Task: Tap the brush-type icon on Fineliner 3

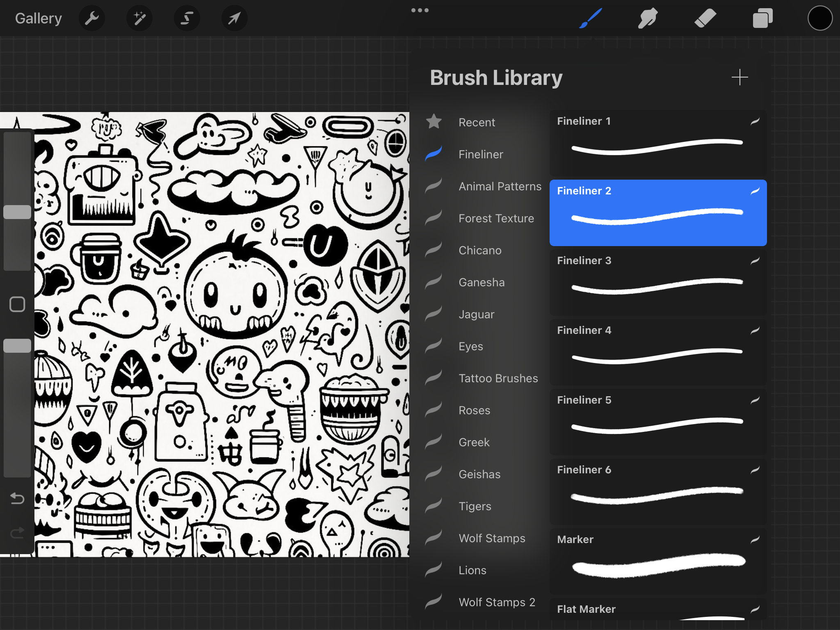Action: click(755, 260)
